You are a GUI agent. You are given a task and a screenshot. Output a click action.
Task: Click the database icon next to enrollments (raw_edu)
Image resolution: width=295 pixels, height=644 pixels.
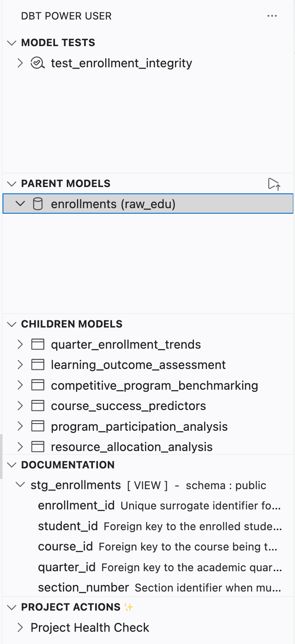tap(38, 204)
